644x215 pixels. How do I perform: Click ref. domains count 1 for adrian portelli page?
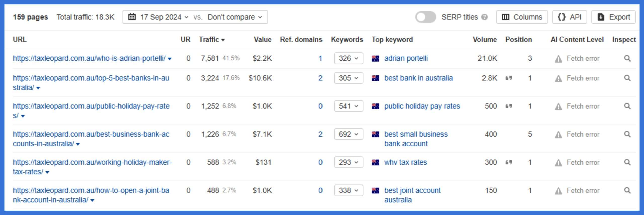(320, 58)
